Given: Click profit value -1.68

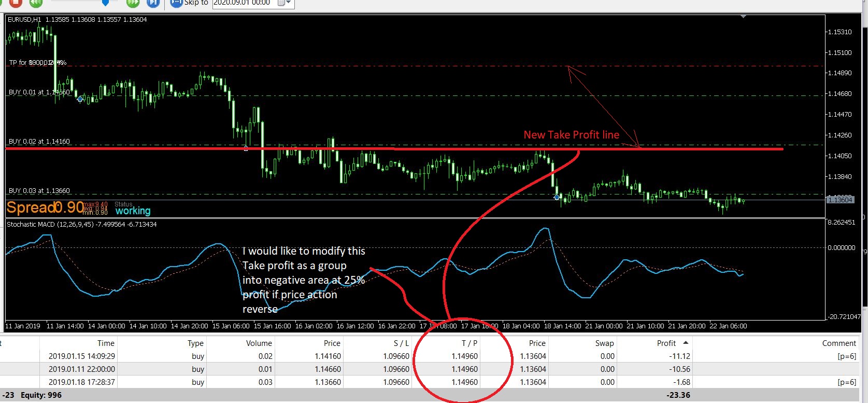Looking at the screenshot, I should click(682, 382).
